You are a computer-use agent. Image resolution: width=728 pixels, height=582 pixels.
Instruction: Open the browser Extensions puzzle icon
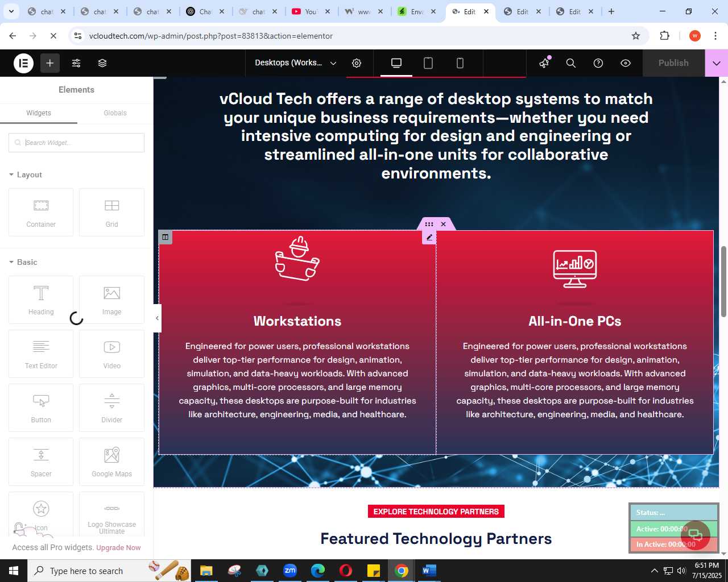(664, 36)
